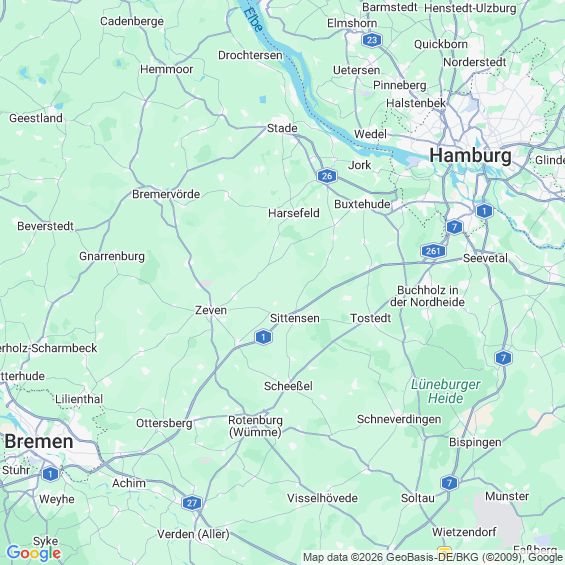565x565 pixels.
Task: Click the Schneverdingen town label
Action: point(399,419)
